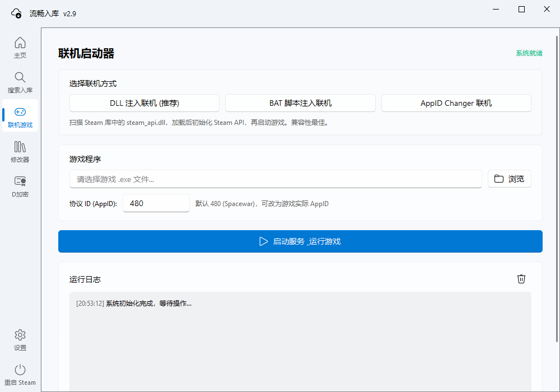
Task: Clear run log using trash icon
Action: tap(521, 278)
